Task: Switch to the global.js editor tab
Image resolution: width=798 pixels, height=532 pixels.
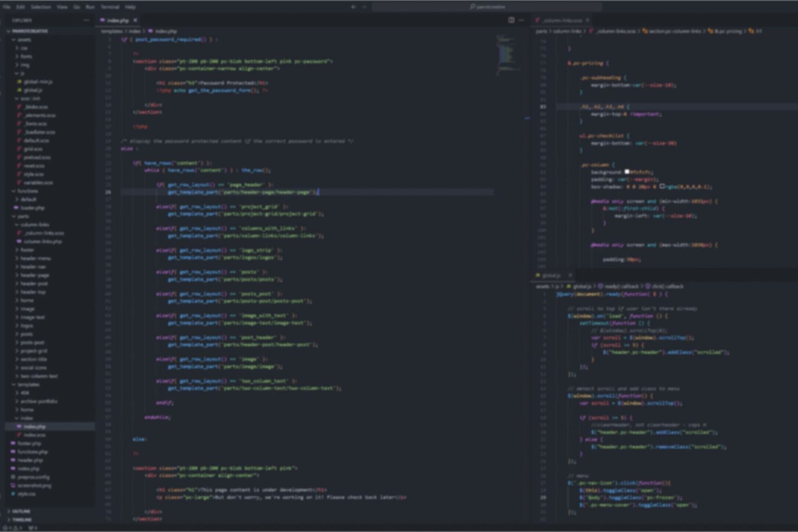Action: point(551,275)
